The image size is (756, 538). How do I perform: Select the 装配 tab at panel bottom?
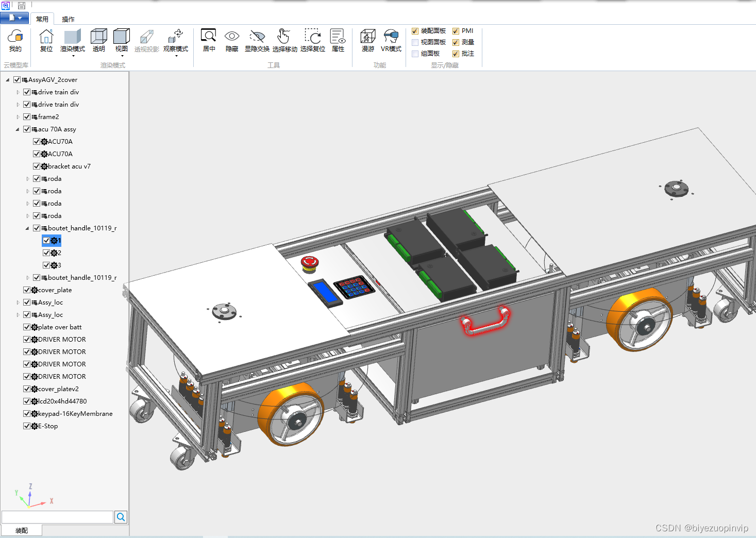[x=22, y=530]
